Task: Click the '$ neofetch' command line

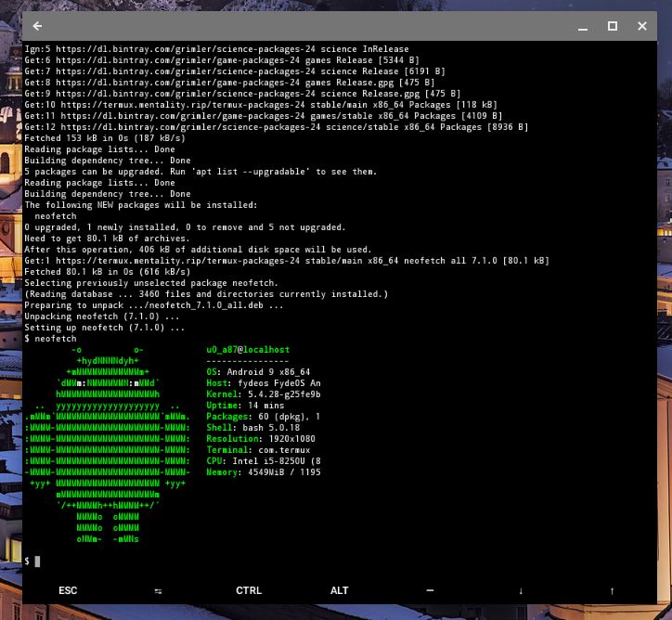Action: coord(50,339)
